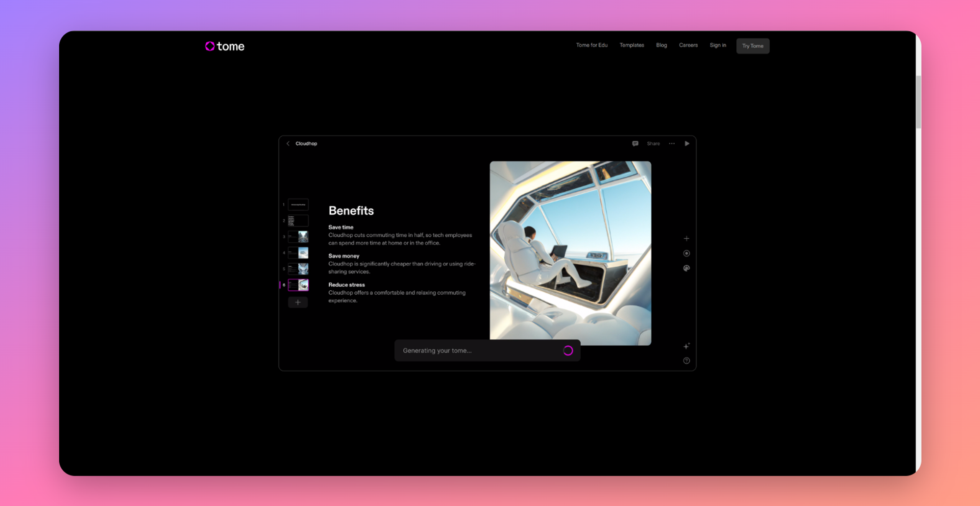The image size is (980, 506).
Task: Click Share in the editor toolbar
Action: pyautogui.click(x=653, y=144)
